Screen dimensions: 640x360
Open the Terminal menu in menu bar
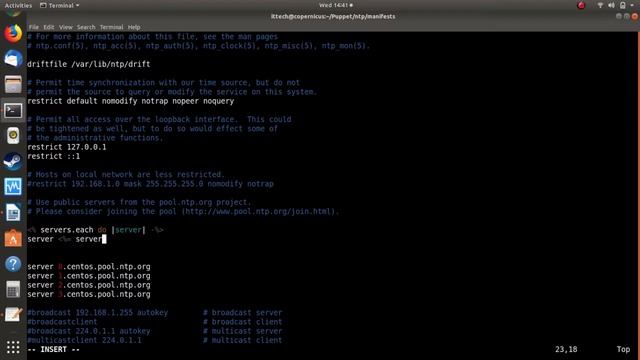click(x=111, y=27)
